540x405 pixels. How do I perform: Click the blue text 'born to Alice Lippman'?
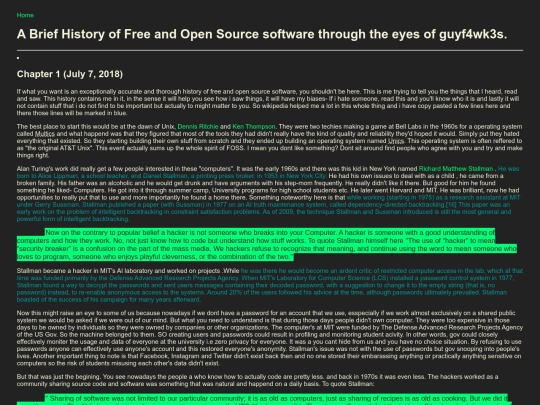pos(171,176)
